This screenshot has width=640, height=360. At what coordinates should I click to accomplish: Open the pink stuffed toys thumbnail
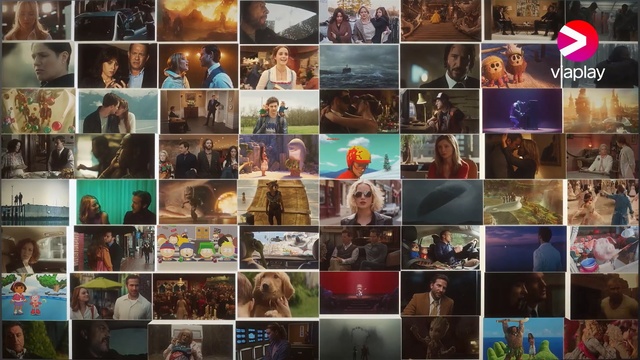[x=604, y=249]
